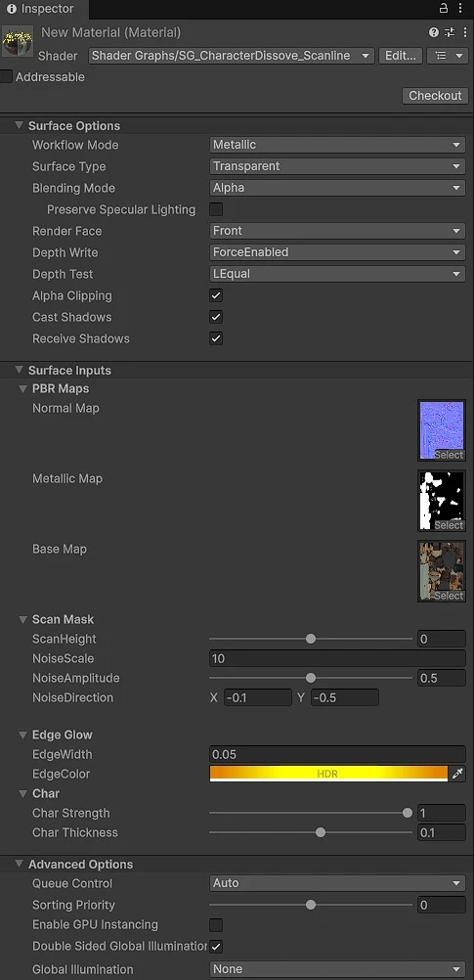Collapse the Surface Options section
The height and width of the screenshot is (980, 474).
pos(19,125)
